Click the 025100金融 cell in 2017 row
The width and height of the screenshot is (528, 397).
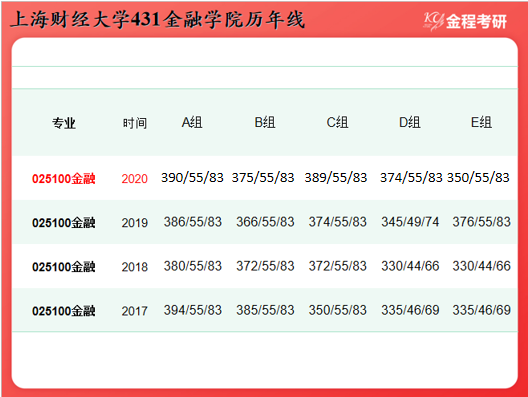64,311
